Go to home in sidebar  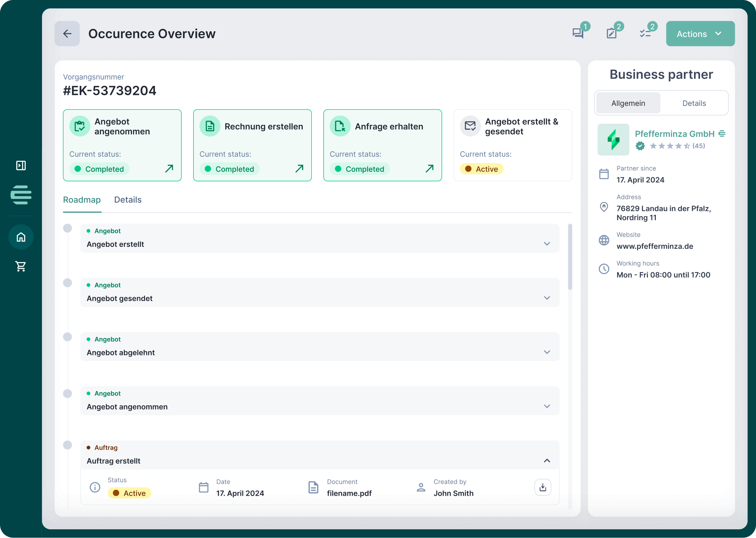click(21, 237)
